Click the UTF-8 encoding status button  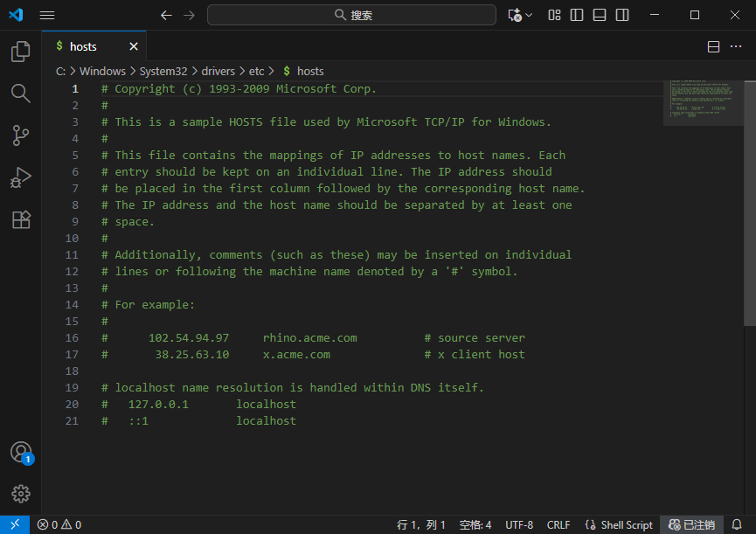[518, 524]
